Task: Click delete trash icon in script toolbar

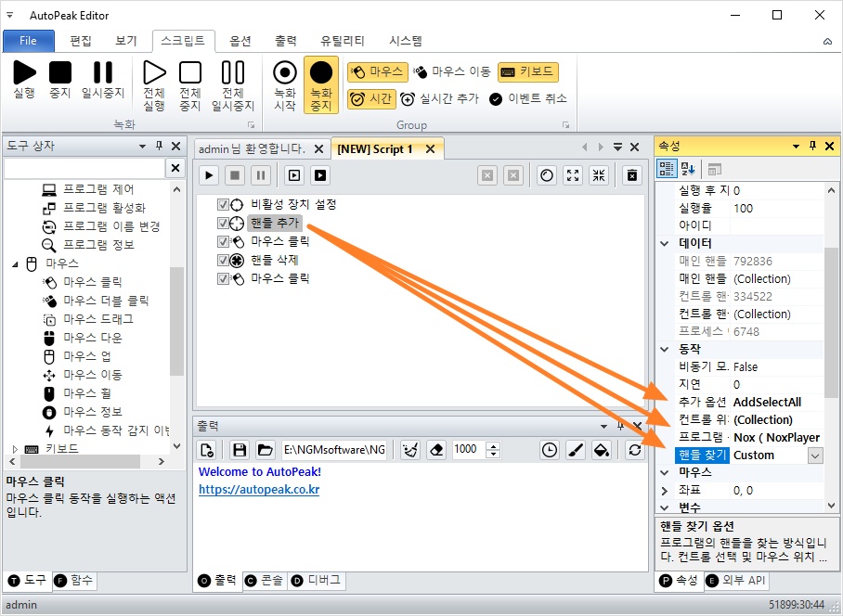Action: pyautogui.click(x=632, y=175)
